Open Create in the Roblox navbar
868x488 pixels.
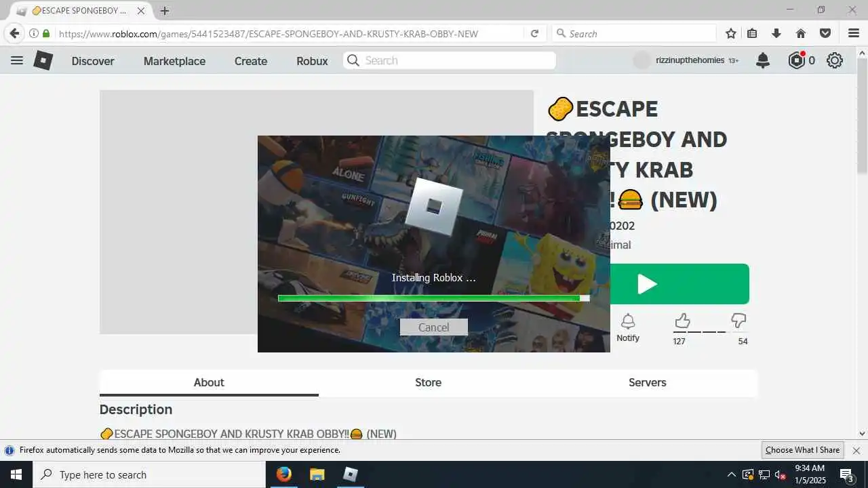click(251, 61)
